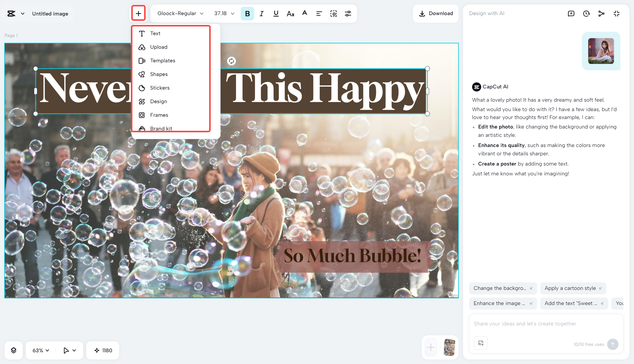Expand the zoom level 63% dropdown
The height and width of the screenshot is (364, 634).
click(x=40, y=350)
